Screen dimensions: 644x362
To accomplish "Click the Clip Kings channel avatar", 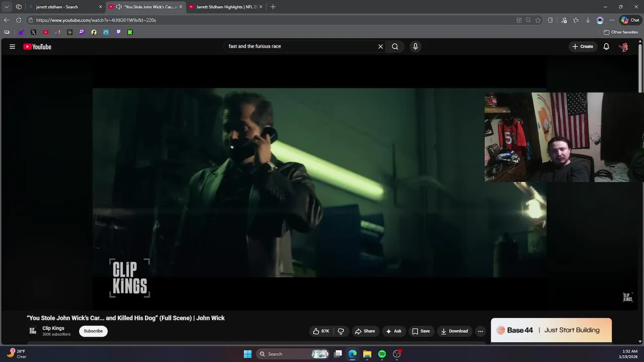I will [33, 331].
